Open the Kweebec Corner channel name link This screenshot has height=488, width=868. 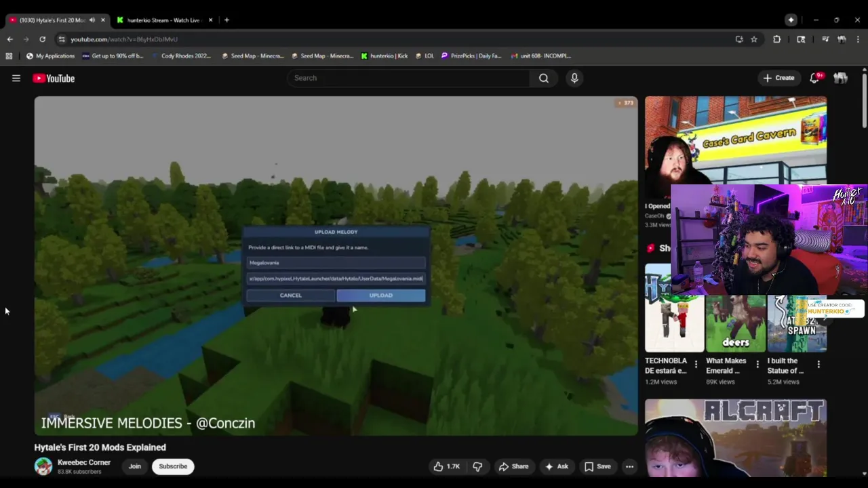(x=84, y=462)
